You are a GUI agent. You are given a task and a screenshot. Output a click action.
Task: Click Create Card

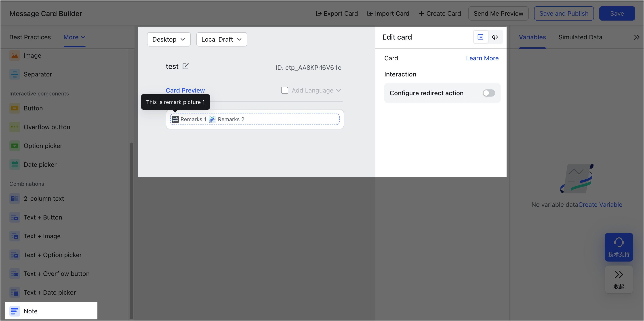[440, 13]
